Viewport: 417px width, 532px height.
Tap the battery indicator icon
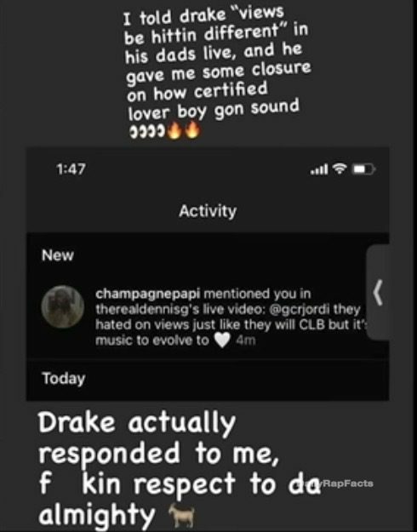click(x=363, y=169)
